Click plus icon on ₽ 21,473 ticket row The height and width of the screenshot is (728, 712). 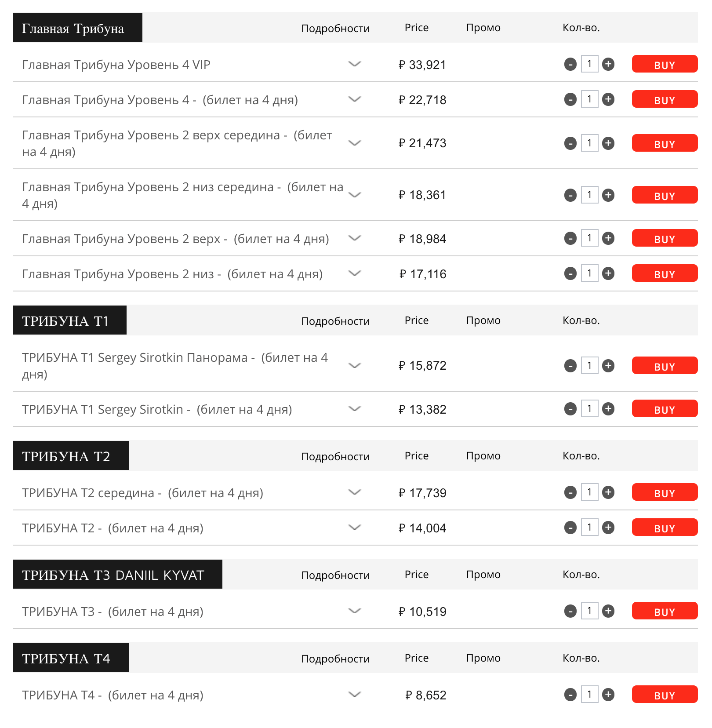click(x=608, y=143)
